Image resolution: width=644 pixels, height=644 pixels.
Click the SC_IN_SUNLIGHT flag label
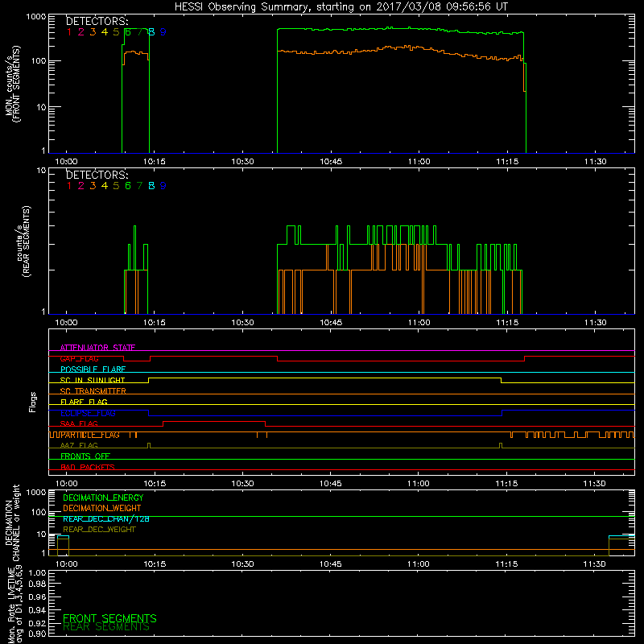[93, 380]
